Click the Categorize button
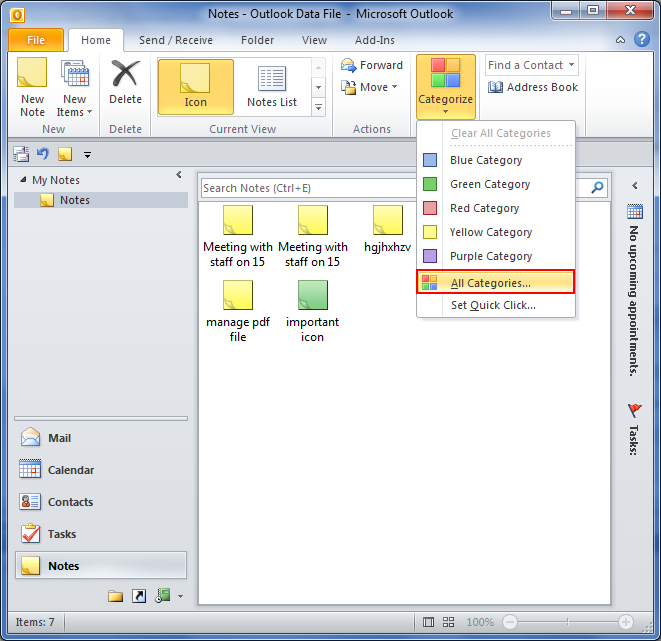This screenshot has height=641, width=661. 446,87
